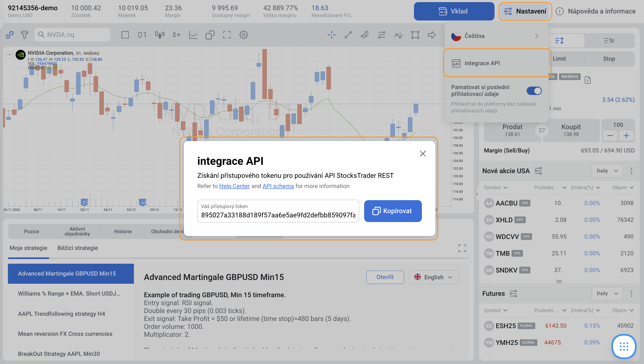This screenshot has width=644, height=364.
Task: Click the share arrow icon in toolbar
Action: tap(432, 35)
